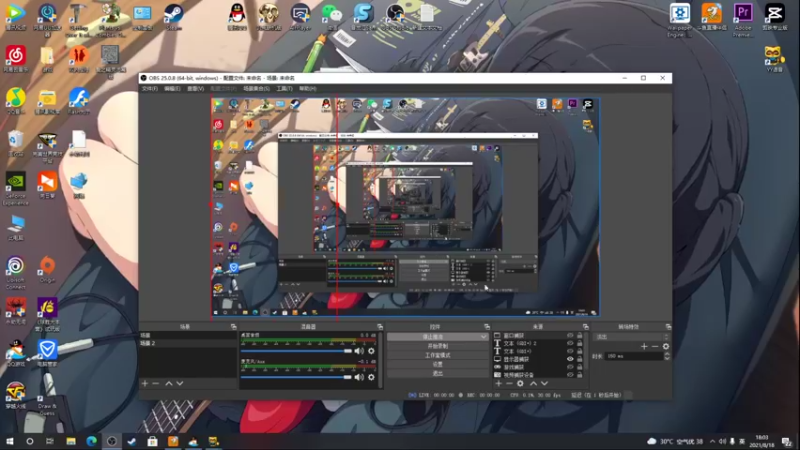
Task: Open the 淡出 transition type dropdown
Action: click(631, 337)
